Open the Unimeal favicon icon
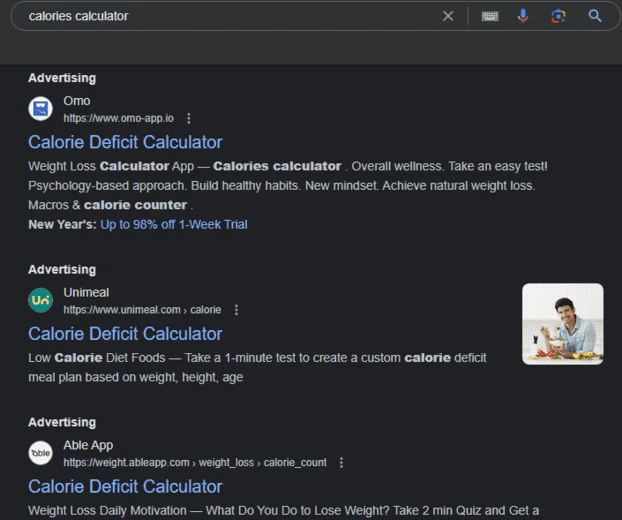This screenshot has height=520, width=622. [x=40, y=300]
